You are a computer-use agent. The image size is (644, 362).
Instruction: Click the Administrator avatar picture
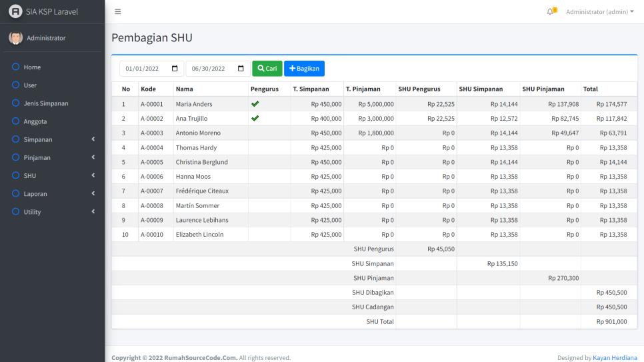click(15, 38)
